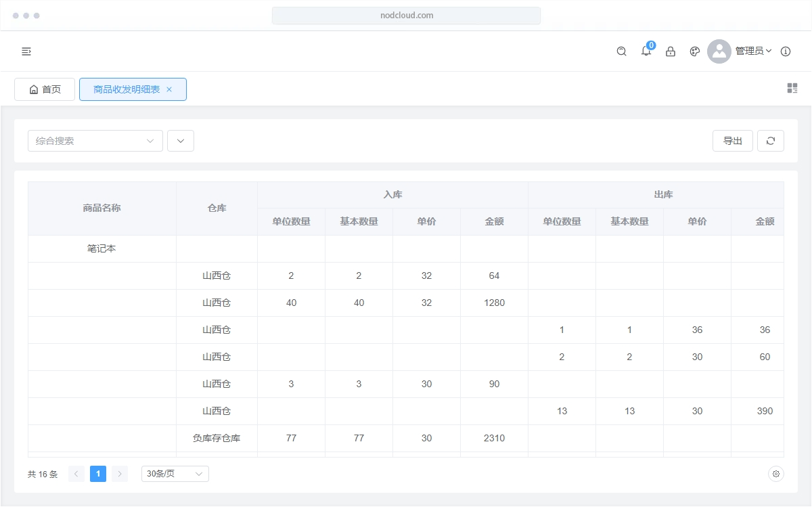The image size is (812, 507).
Task: Open table column settings gear
Action: point(776,474)
